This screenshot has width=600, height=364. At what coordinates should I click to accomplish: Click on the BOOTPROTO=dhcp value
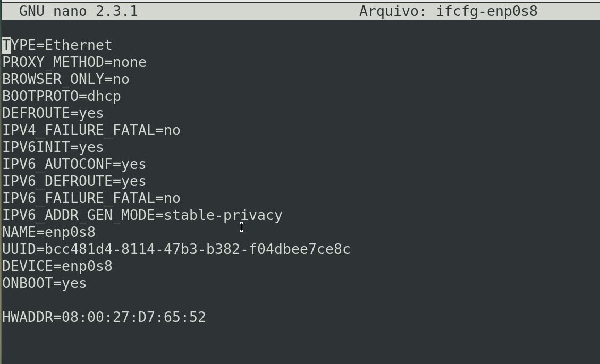(x=104, y=96)
